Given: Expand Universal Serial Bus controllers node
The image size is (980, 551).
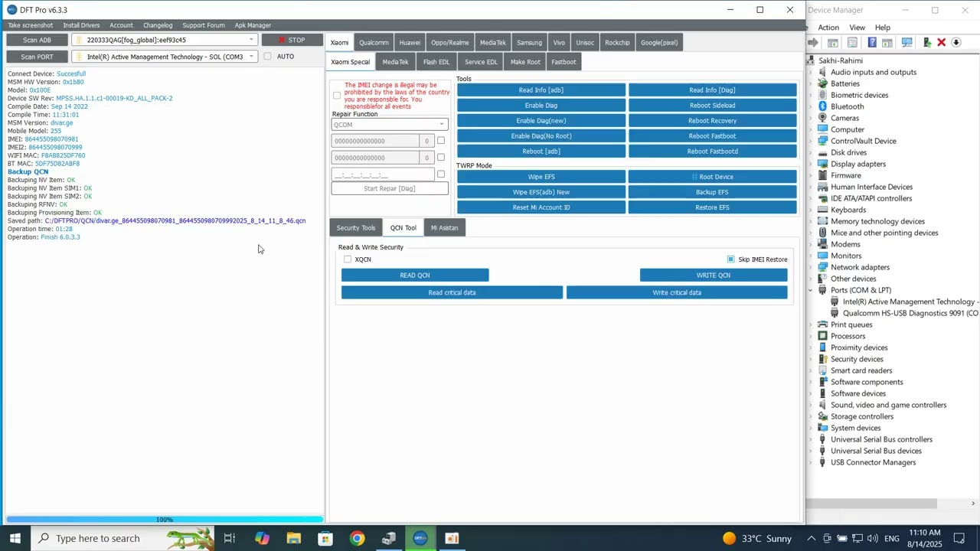Looking at the screenshot, I should [x=812, y=439].
